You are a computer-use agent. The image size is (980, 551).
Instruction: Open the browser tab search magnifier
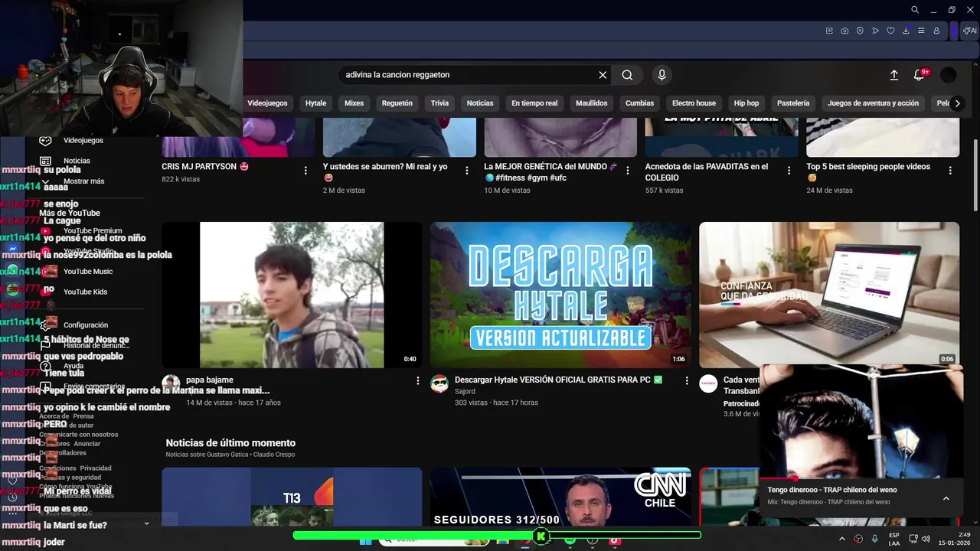click(x=915, y=10)
